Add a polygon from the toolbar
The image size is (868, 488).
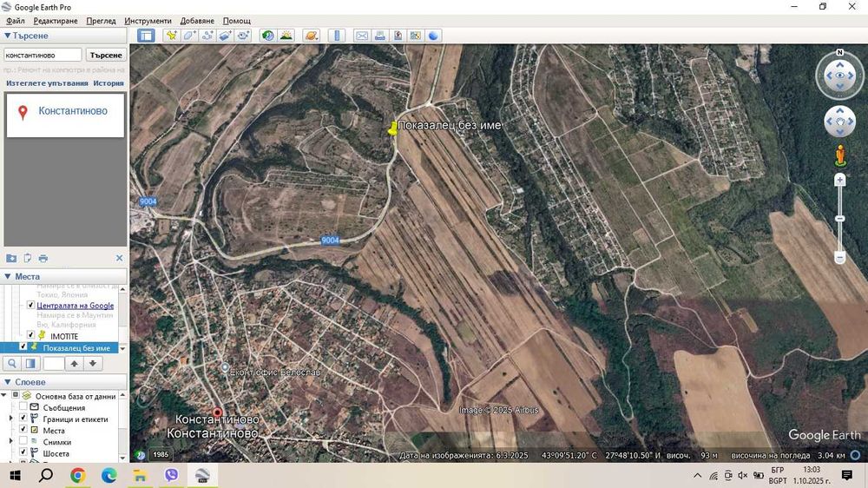coord(189,36)
